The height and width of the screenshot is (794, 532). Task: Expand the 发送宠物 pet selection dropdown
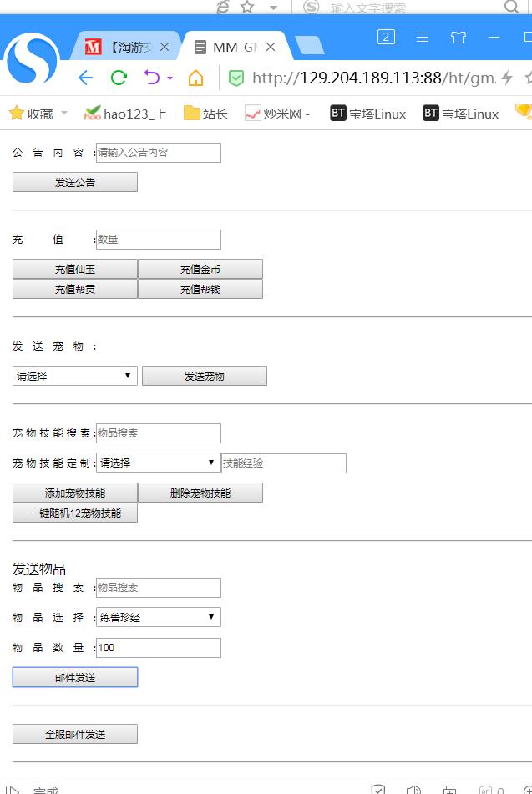(x=74, y=376)
